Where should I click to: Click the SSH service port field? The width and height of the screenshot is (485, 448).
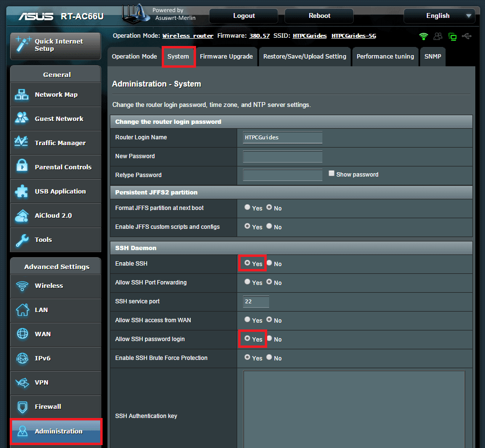click(256, 301)
